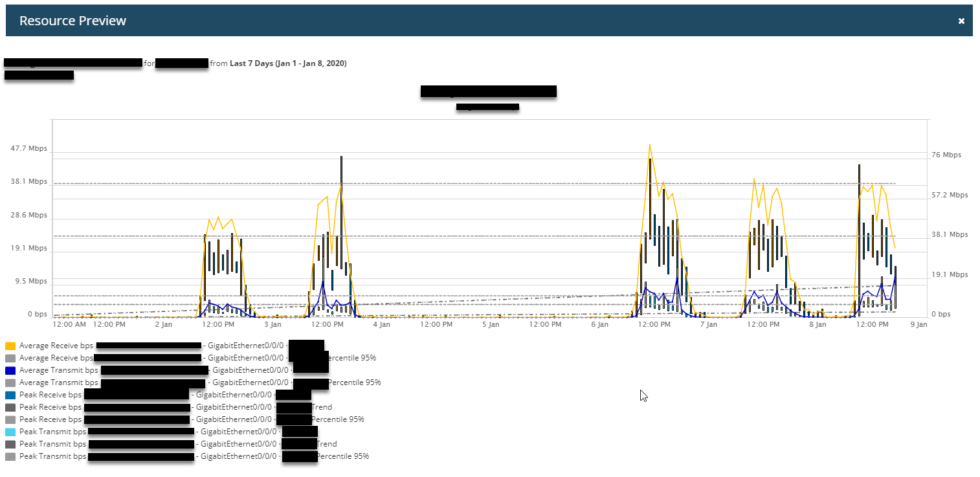Close the Resource Preview dialog
980x477 pixels.
point(961,21)
